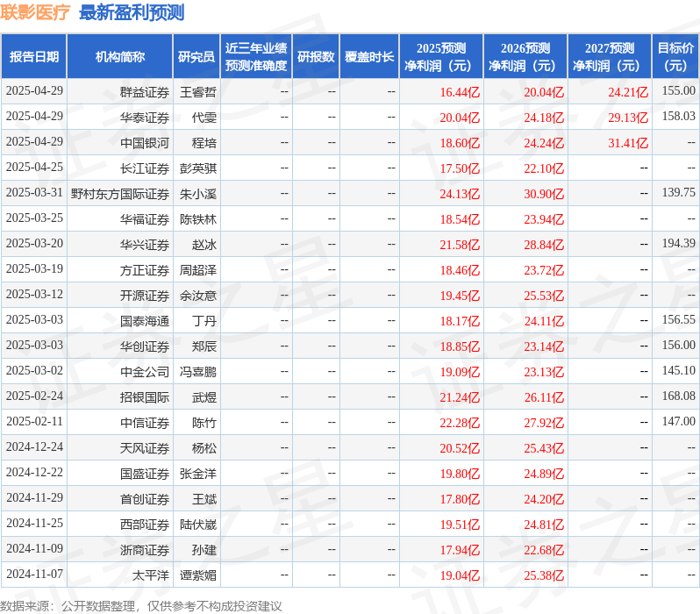Click the 2027预测净利润 column header
Viewport: 700px width, 614px height.
pyautogui.click(x=610, y=57)
